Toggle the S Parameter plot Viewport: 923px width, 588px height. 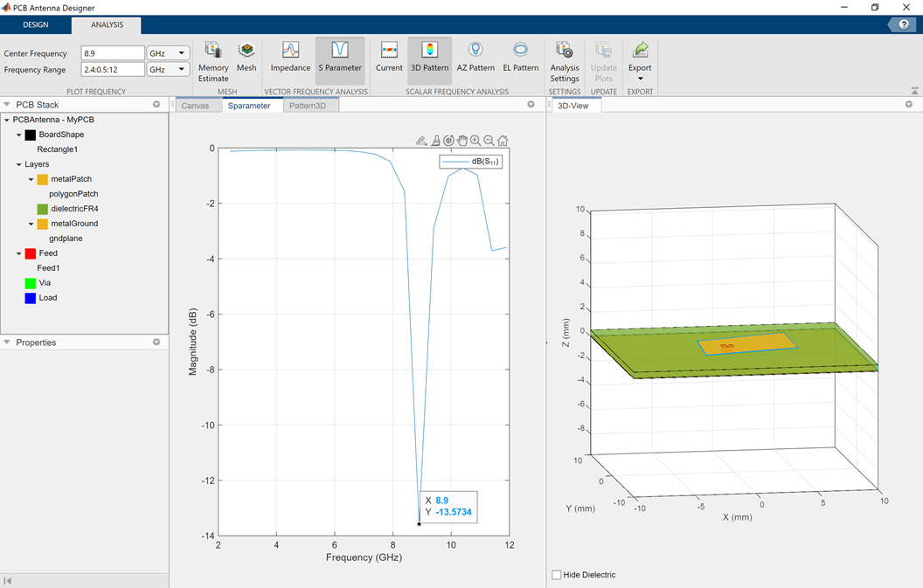point(339,57)
